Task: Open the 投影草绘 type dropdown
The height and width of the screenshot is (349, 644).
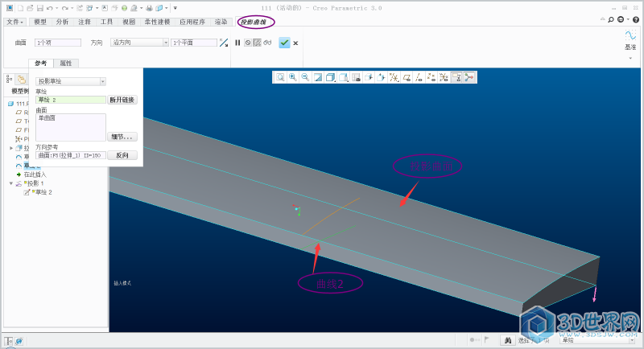Action: point(71,81)
